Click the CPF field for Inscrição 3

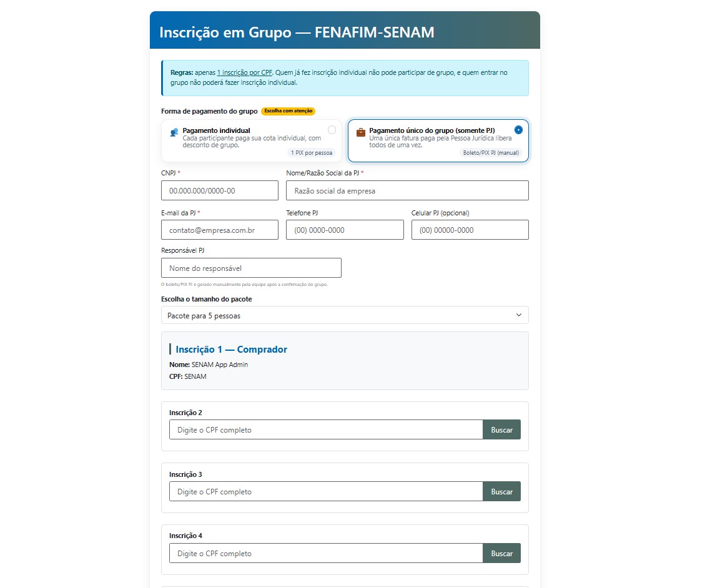coord(325,491)
